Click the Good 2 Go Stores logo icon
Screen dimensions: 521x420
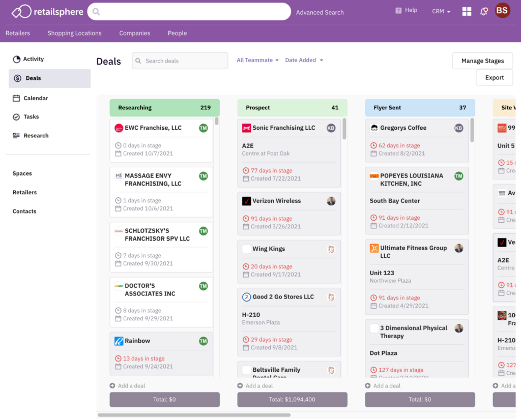[x=246, y=297]
